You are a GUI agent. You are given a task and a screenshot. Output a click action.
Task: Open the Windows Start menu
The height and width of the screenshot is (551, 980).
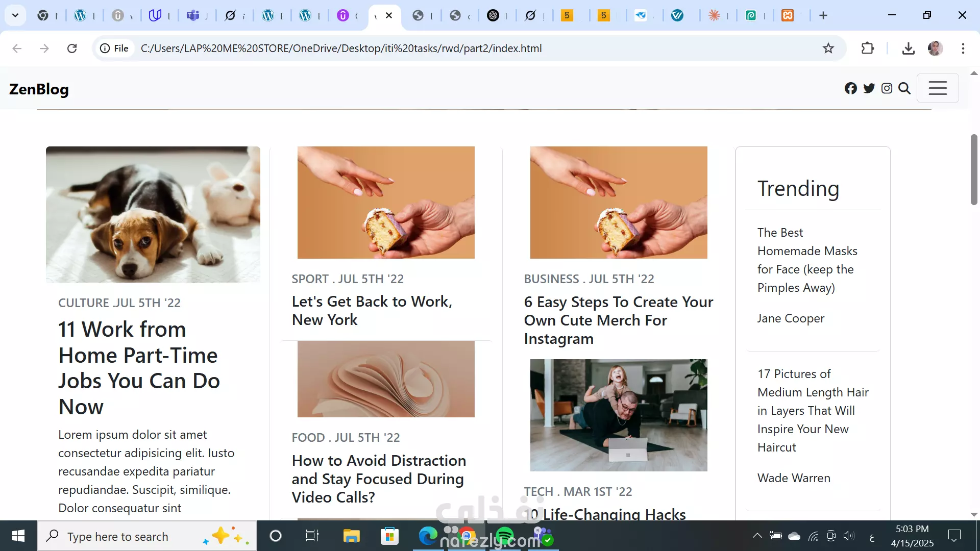[18, 536]
